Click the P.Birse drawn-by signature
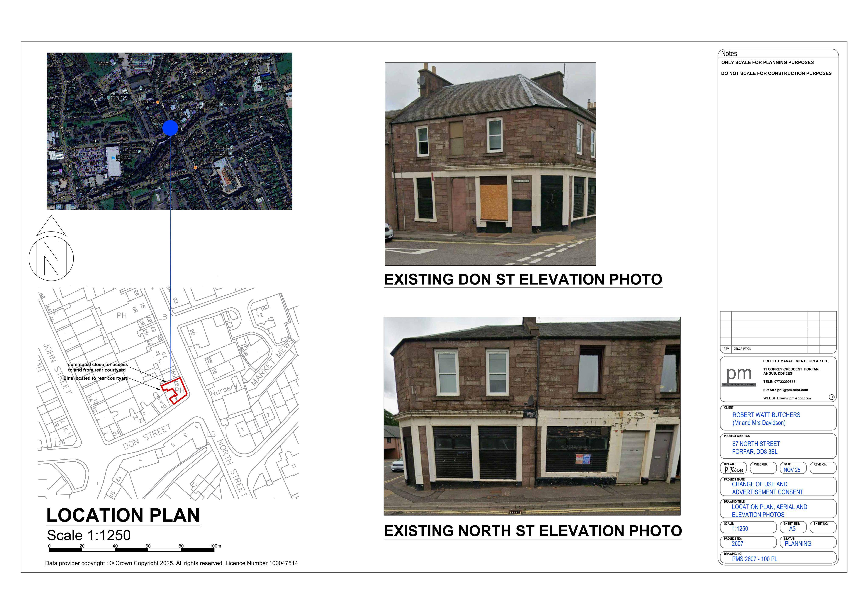Viewport: 868px width, 614px height. (733, 469)
